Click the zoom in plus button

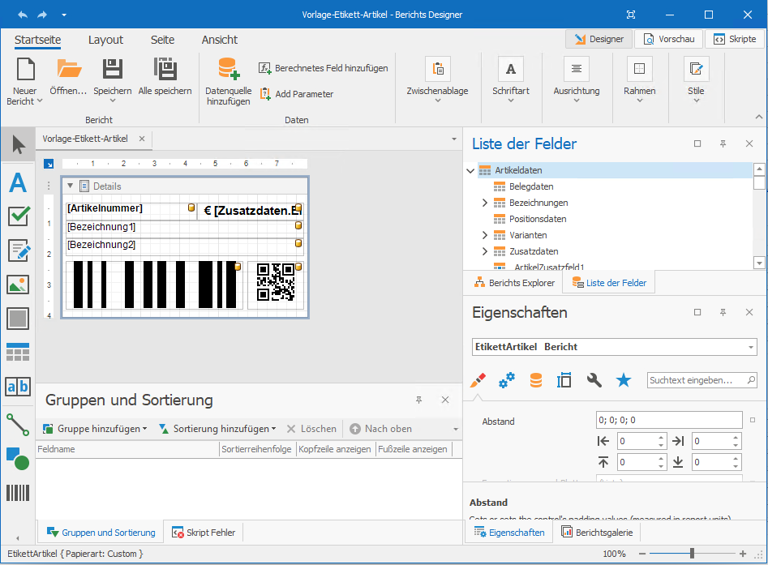743,553
